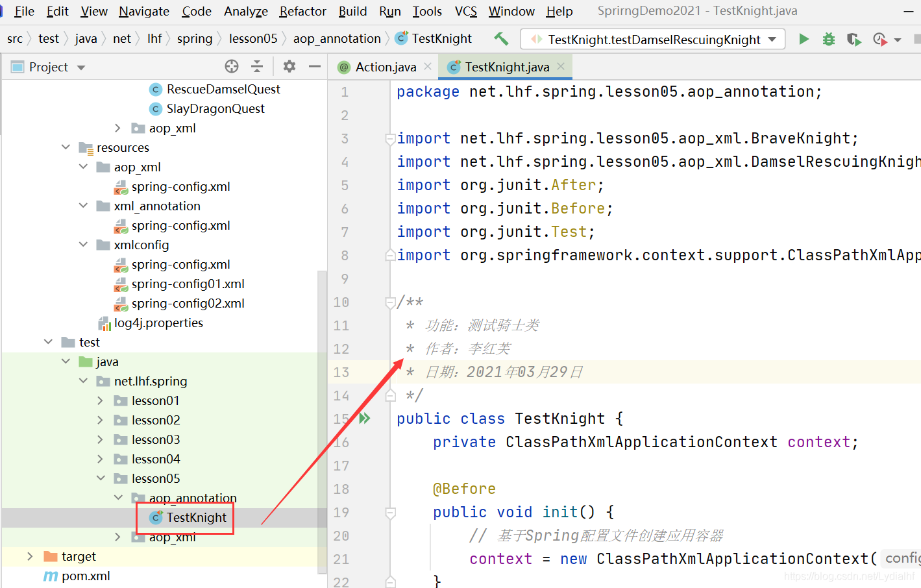This screenshot has width=921, height=588.
Task: Open the VCS menu
Action: point(466,11)
